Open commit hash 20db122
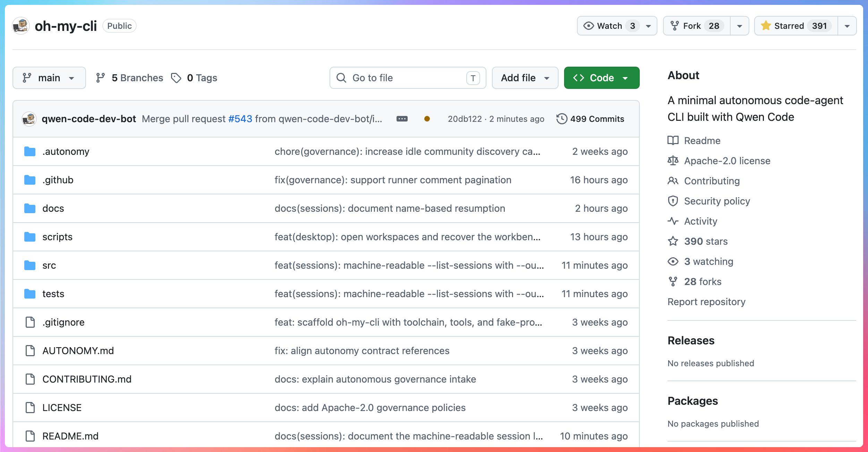The image size is (868, 452). 465,119
